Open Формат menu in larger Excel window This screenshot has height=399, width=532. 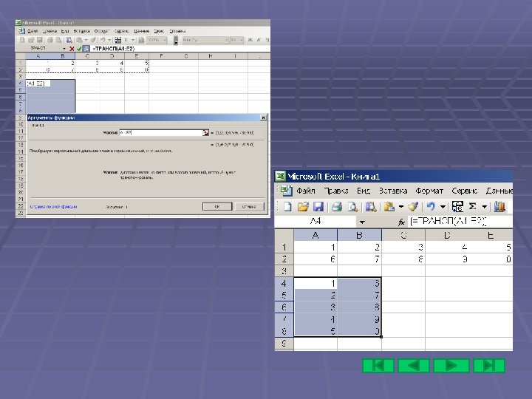(x=429, y=191)
